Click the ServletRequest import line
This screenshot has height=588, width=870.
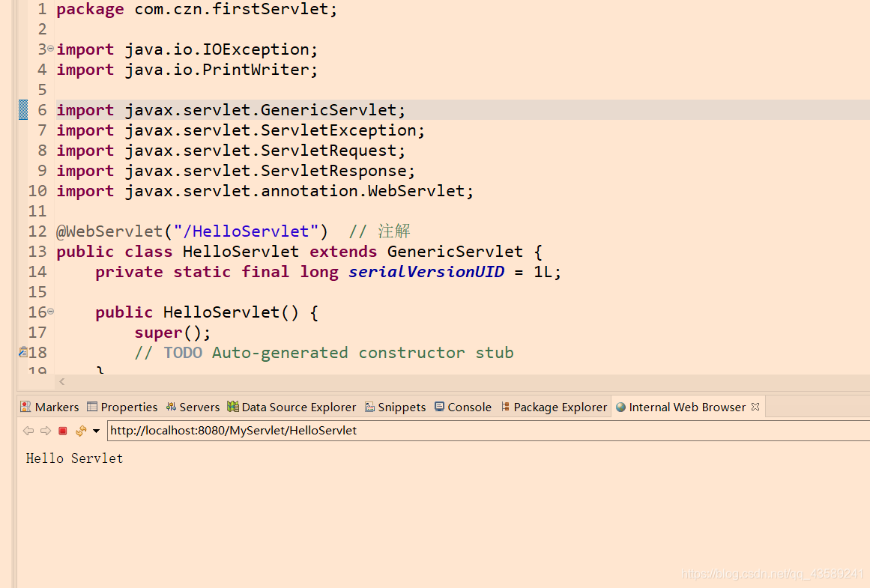point(231,151)
